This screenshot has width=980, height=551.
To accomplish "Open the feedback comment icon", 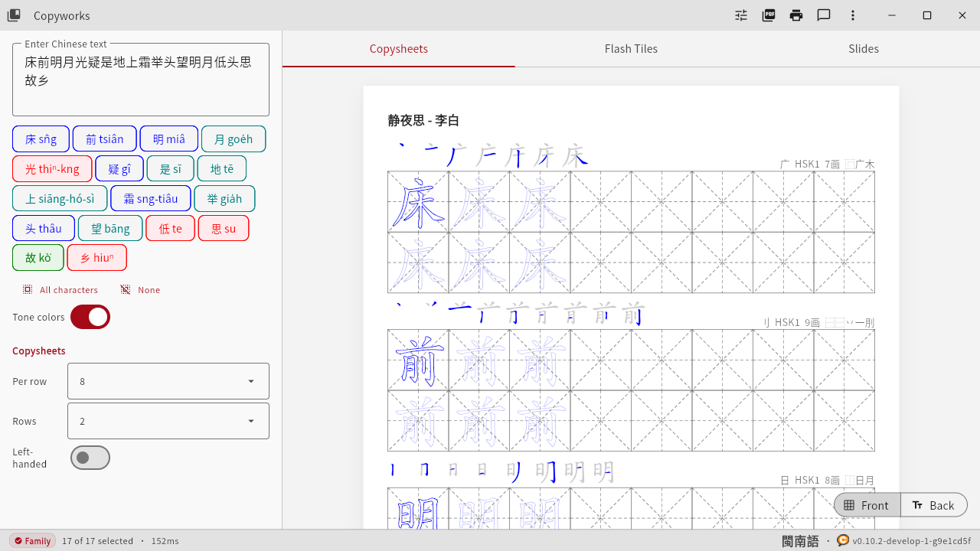I will tap(823, 15).
